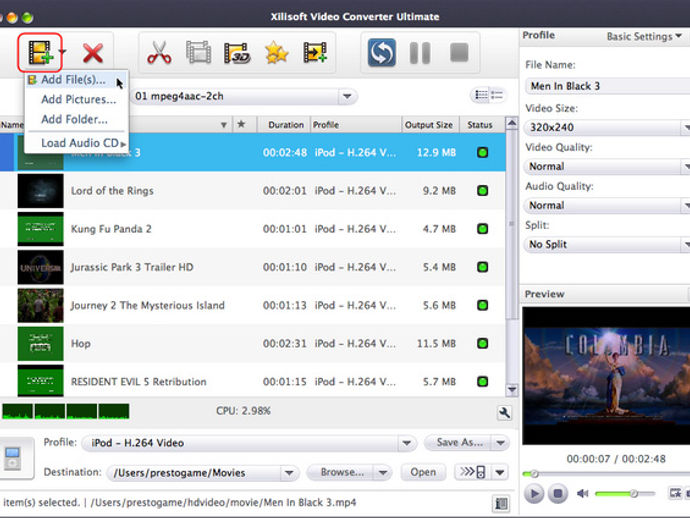Sort by the Duration column header
The height and width of the screenshot is (518, 690).
286,125
